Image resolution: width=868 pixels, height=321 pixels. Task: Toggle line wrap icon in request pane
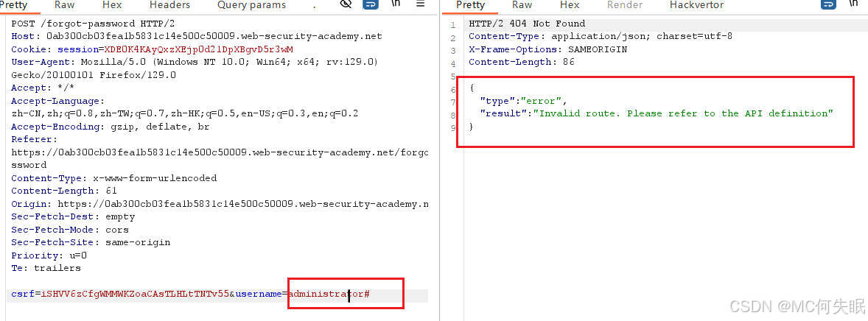pos(371,4)
